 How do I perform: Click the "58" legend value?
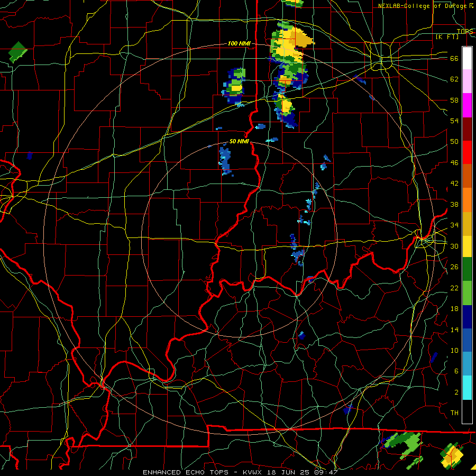coord(454,100)
